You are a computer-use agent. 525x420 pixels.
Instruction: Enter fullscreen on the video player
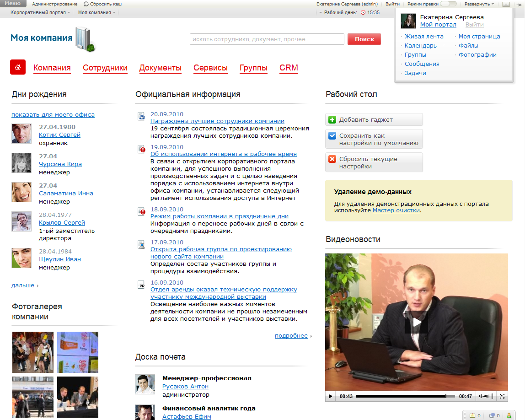click(x=502, y=396)
